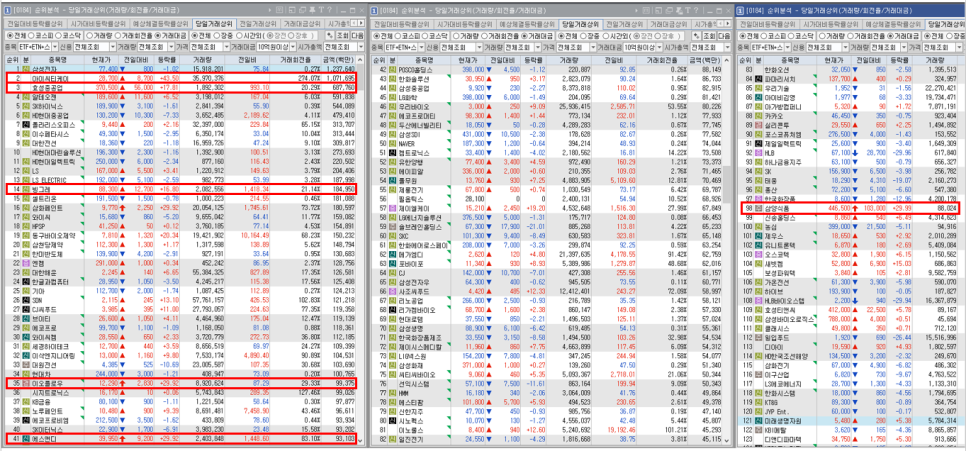
Task: Click 다음 button in middle window
Action: tap(724, 36)
